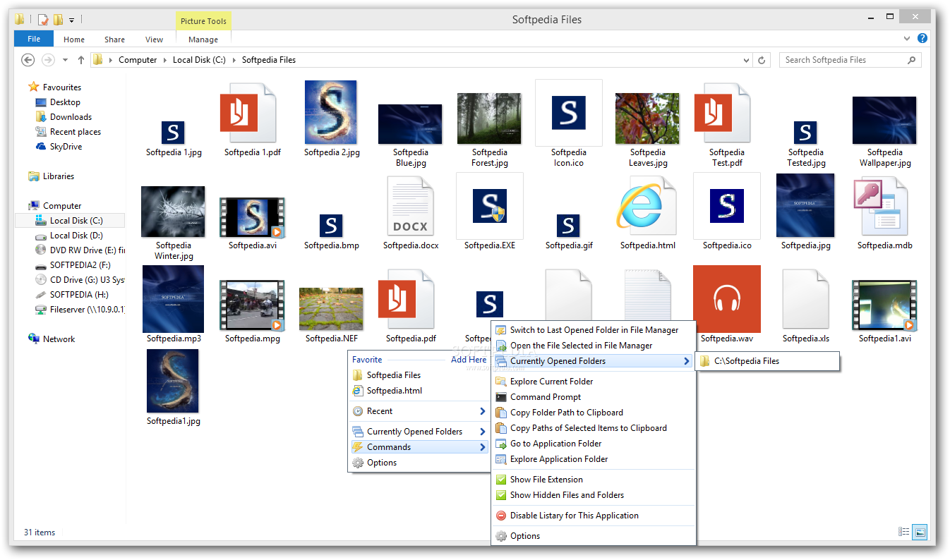Select SOFTPEDIA (H:) drive in sidebar
Viewport: 950px width, 560px height.
(x=79, y=295)
